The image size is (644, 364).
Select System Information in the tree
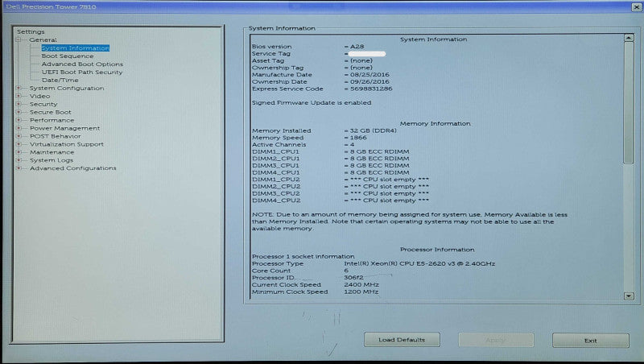pos(75,48)
